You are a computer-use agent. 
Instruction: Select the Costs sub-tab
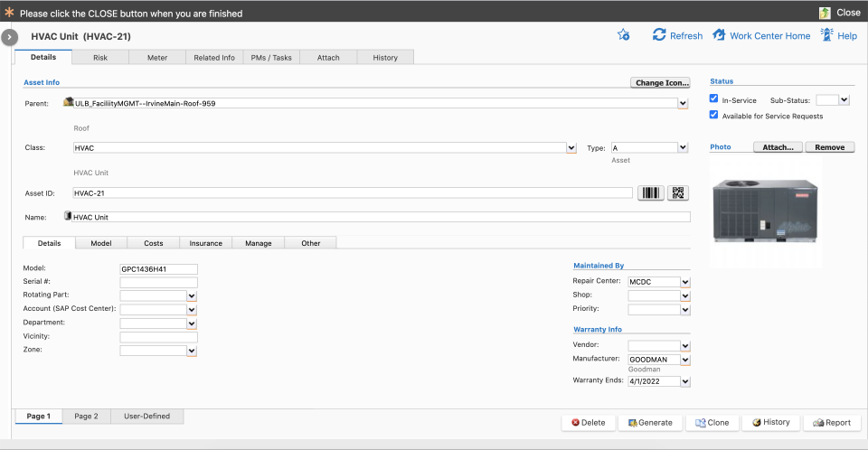154,243
